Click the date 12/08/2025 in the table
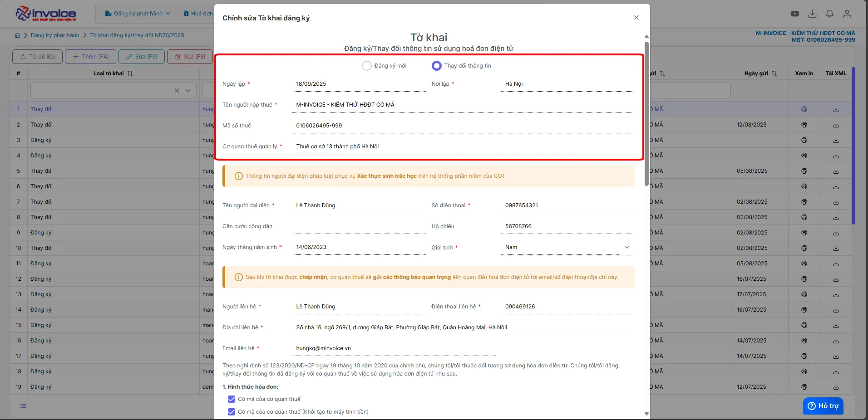This screenshot has width=868, height=420. (x=752, y=125)
